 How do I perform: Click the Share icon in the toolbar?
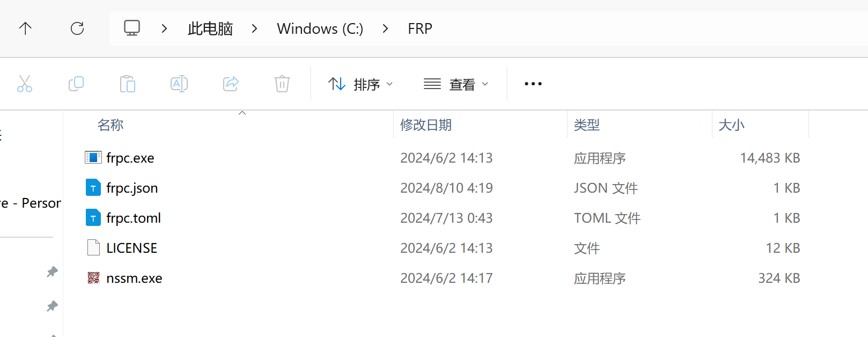[230, 84]
